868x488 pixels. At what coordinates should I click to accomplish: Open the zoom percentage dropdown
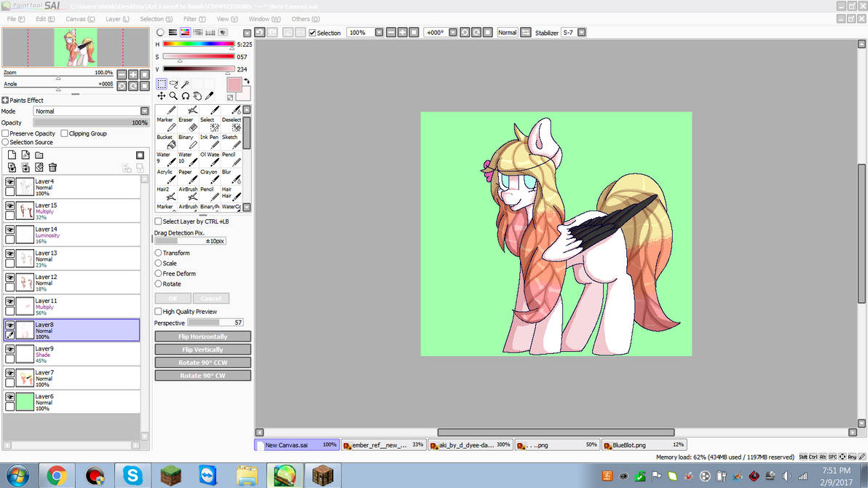click(379, 32)
